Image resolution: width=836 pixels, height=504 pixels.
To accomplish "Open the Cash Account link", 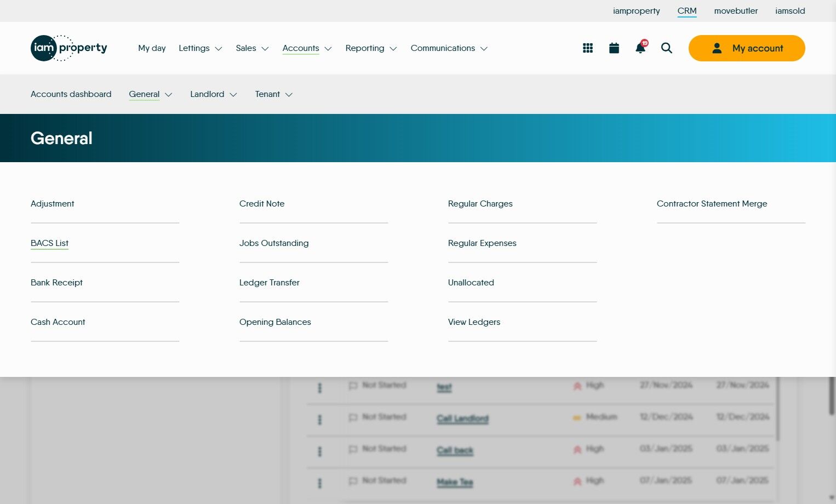I will coord(58,322).
